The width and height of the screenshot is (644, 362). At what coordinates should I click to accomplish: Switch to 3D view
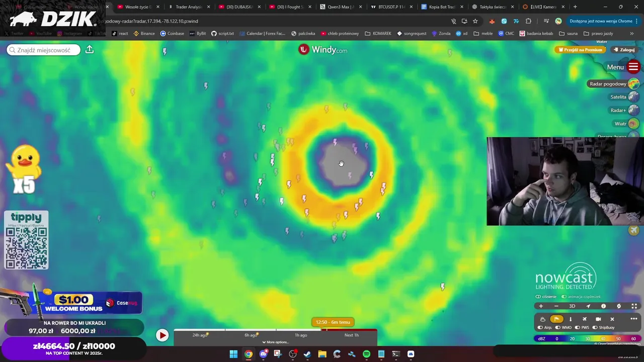point(572,306)
